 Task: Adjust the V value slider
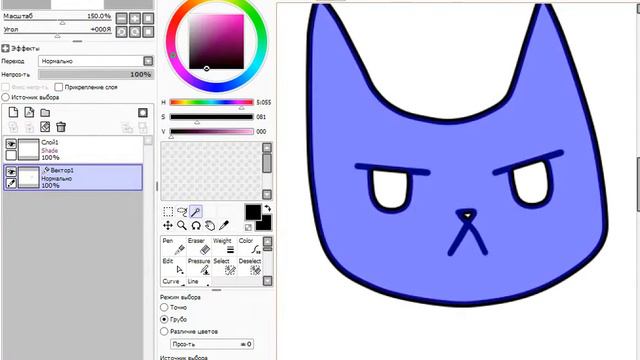coord(211,131)
